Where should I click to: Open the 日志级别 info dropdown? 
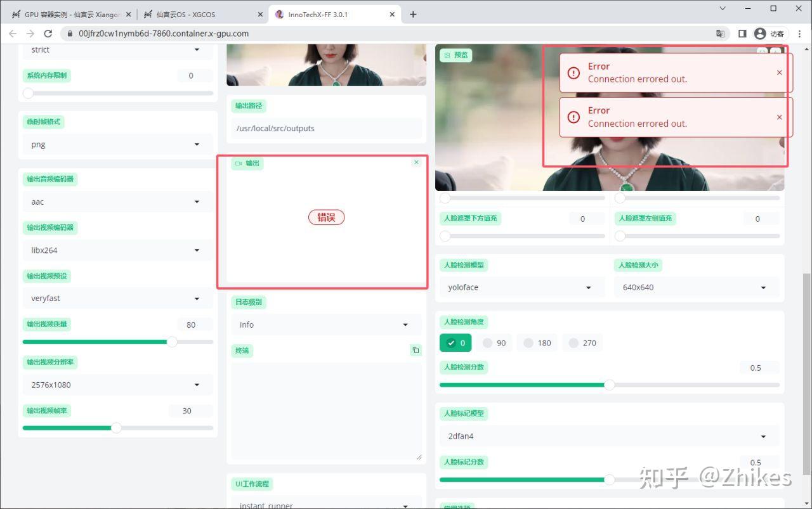coord(326,325)
